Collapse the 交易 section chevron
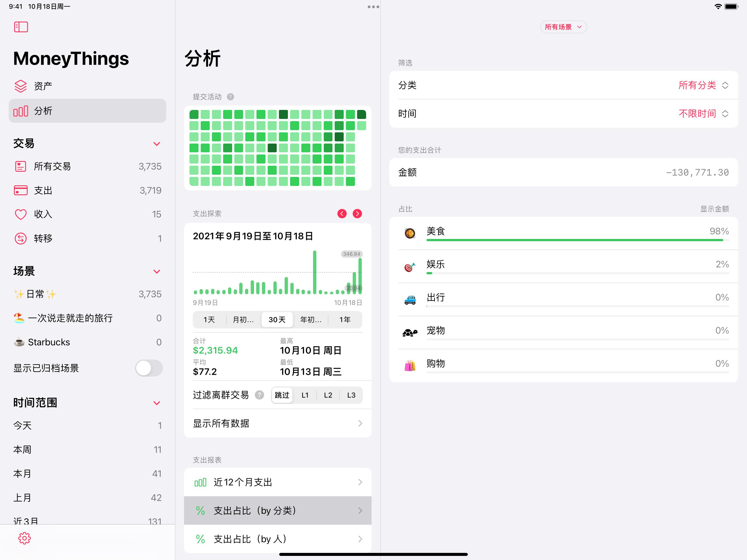Screen dimensions: 747x560 coord(157,144)
